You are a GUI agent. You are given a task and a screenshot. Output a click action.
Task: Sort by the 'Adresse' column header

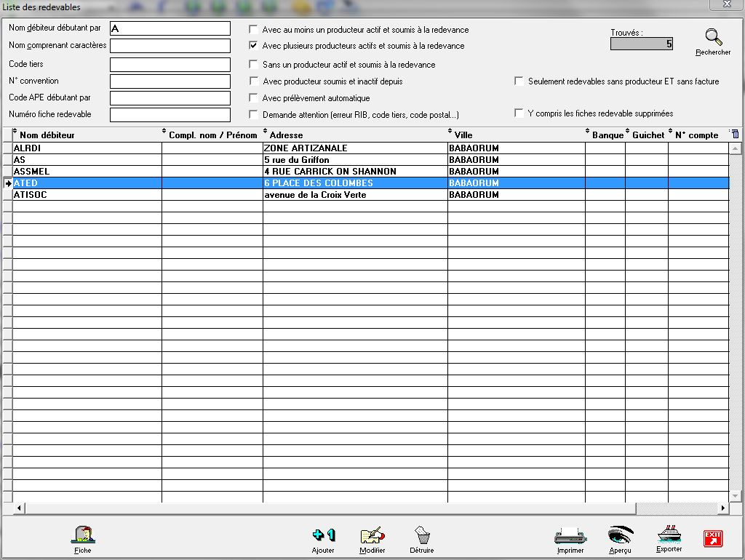pos(286,135)
